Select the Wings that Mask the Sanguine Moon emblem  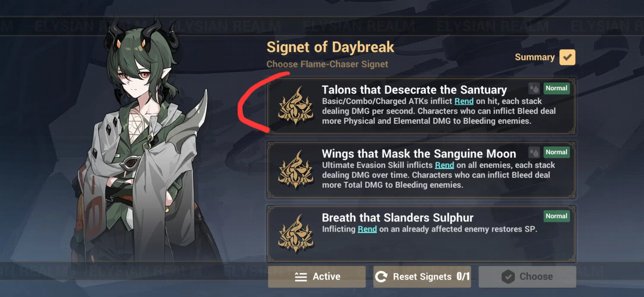(x=295, y=170)
